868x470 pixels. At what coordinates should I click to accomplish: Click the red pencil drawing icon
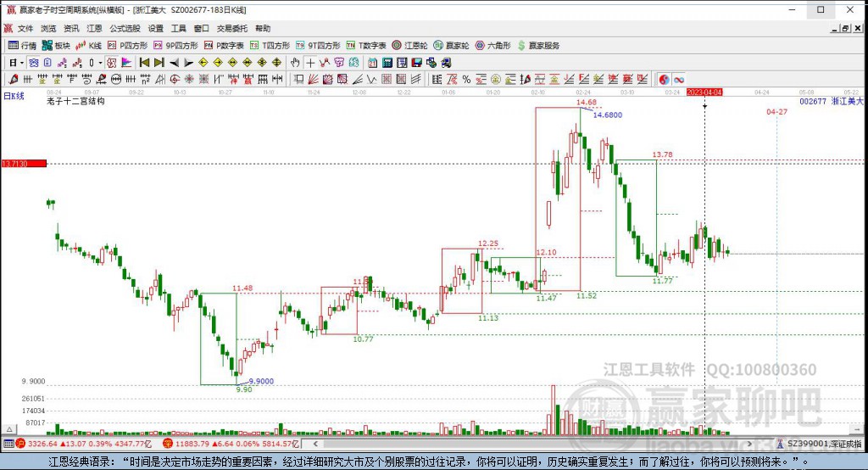tap(14, 79)
